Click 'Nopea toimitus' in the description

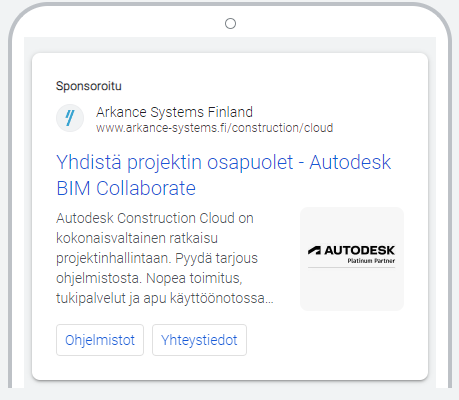coord(194,278)
